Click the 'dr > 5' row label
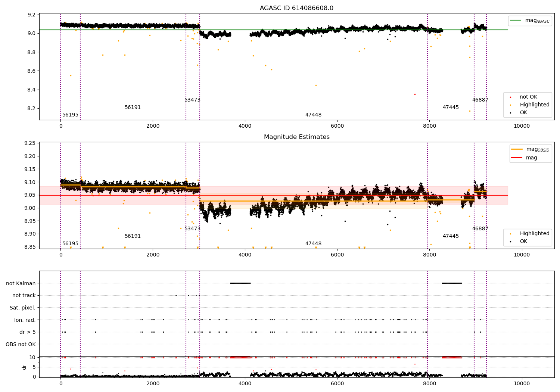Image resolution: width=560 pixels, height=392 pixels. (28, 332)
